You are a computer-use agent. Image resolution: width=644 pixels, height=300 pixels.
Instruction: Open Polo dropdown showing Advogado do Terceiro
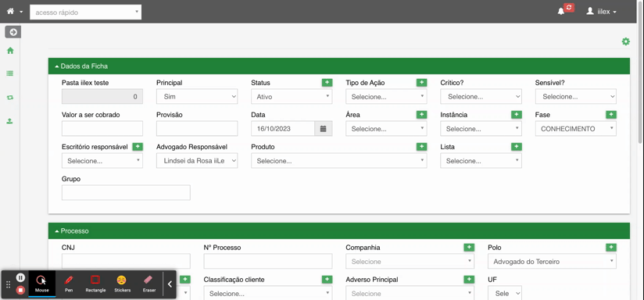(552, 262)
